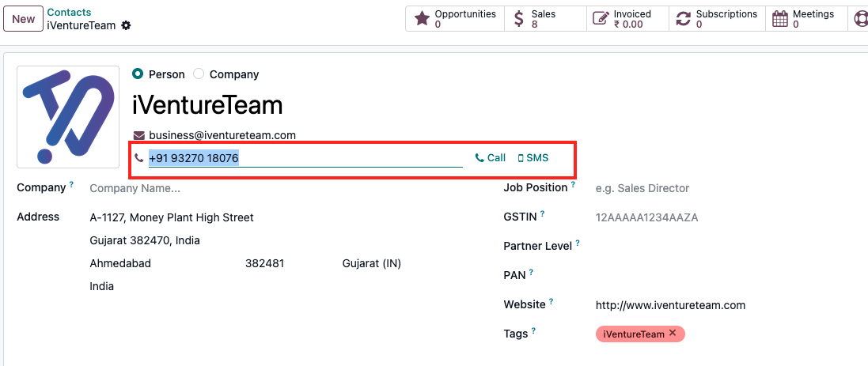Select the Person radio option
The image size is (868, 366).
click(x=138, y=74)
